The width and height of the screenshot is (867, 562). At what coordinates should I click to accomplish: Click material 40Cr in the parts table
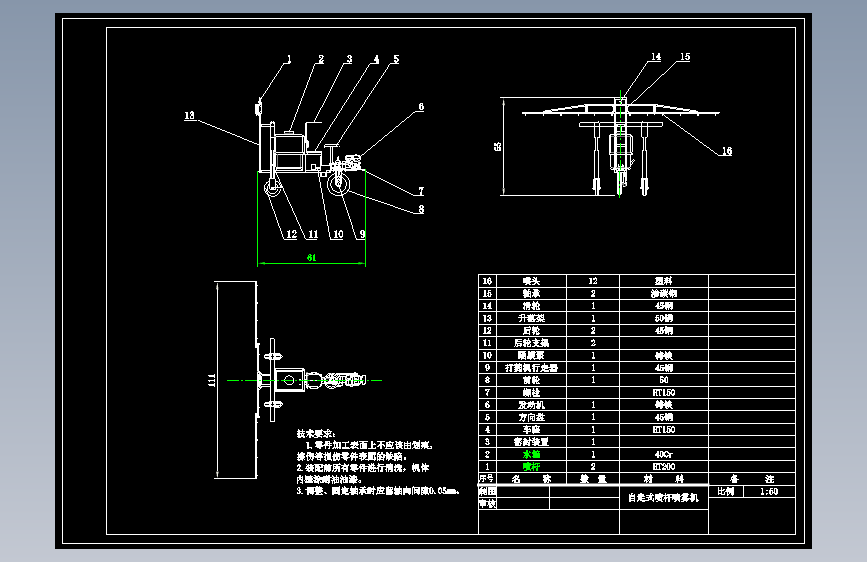664,454
